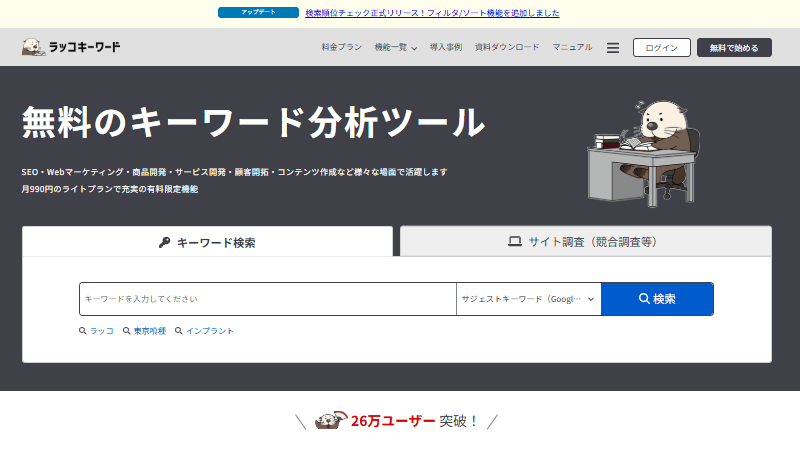Click the magnifier icon beside ラッコ
The height and width of the screenshot is (450, 800).
(83, 331)
